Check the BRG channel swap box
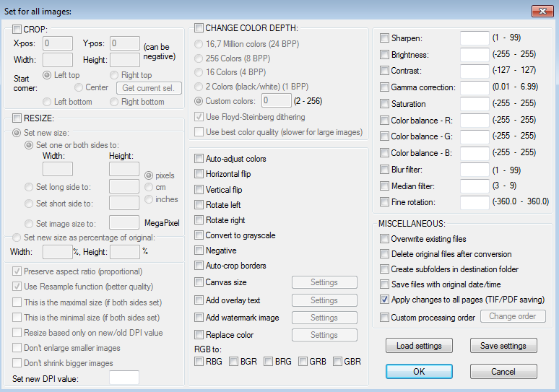The width and height of the screenshot is (559, 392). [268, 362]
